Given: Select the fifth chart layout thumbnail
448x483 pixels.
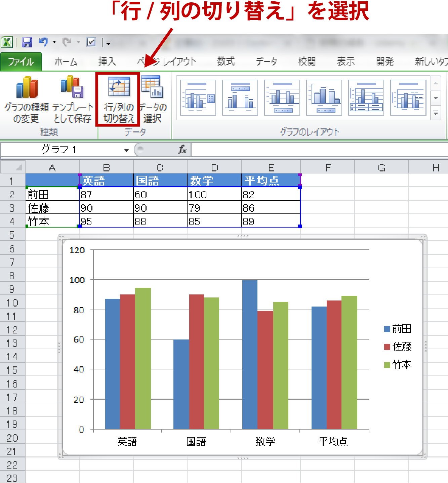Looking at the screenshot, I should click(366, 97).
